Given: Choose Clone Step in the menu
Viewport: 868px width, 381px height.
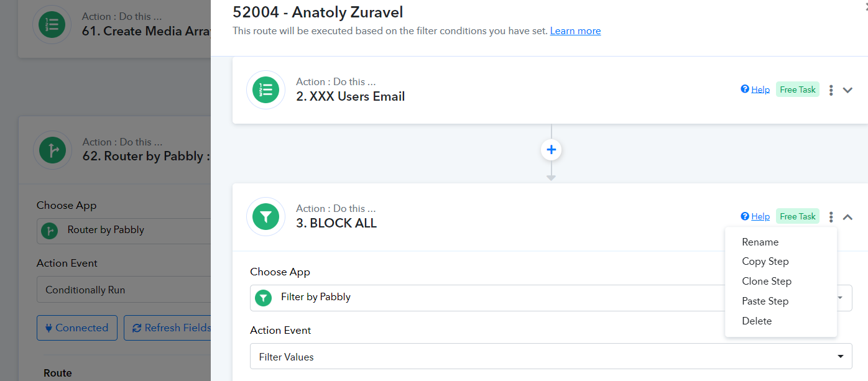Looking at the screenshot, I should (x=767, y=282).
